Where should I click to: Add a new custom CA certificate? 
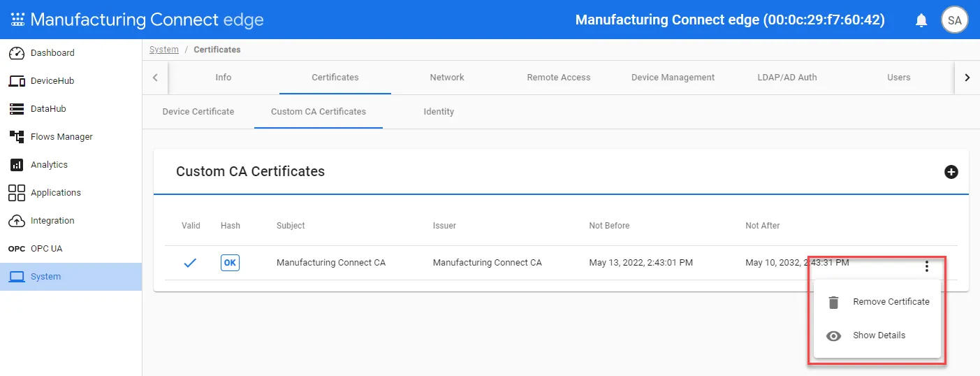pos(951,172)
